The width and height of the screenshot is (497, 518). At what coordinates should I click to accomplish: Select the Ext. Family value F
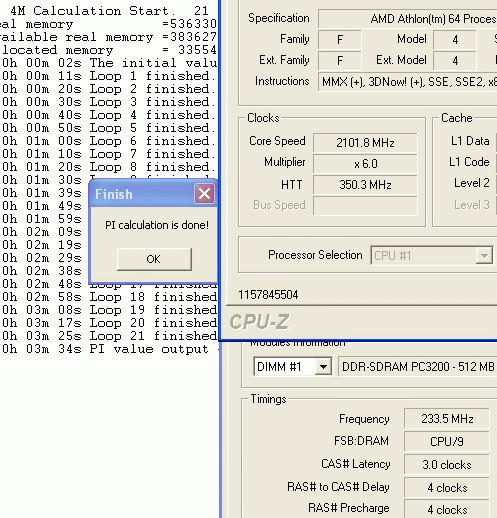click(x=340, y=61)
